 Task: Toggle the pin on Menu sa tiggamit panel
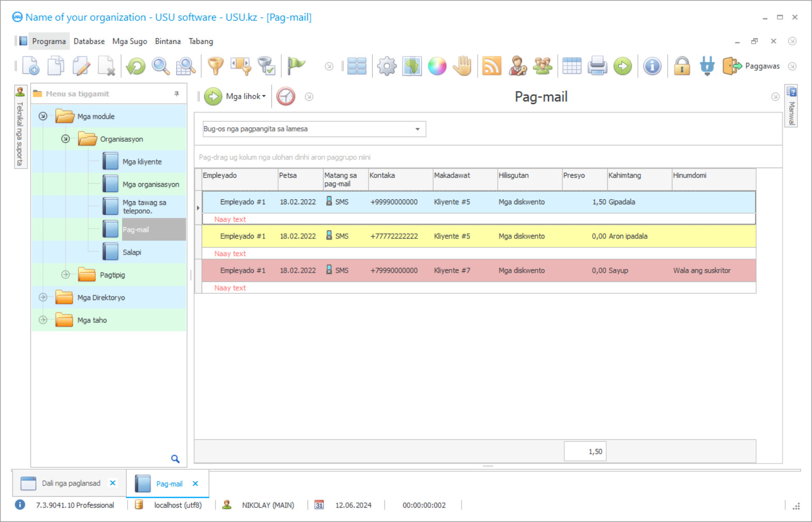click(x=177, y=94)
